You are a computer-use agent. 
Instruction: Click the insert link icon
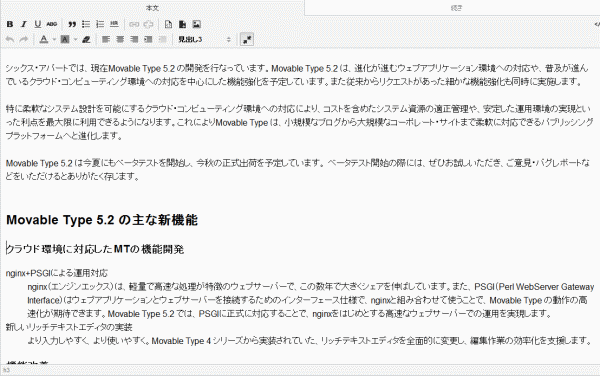click(134, 24)
